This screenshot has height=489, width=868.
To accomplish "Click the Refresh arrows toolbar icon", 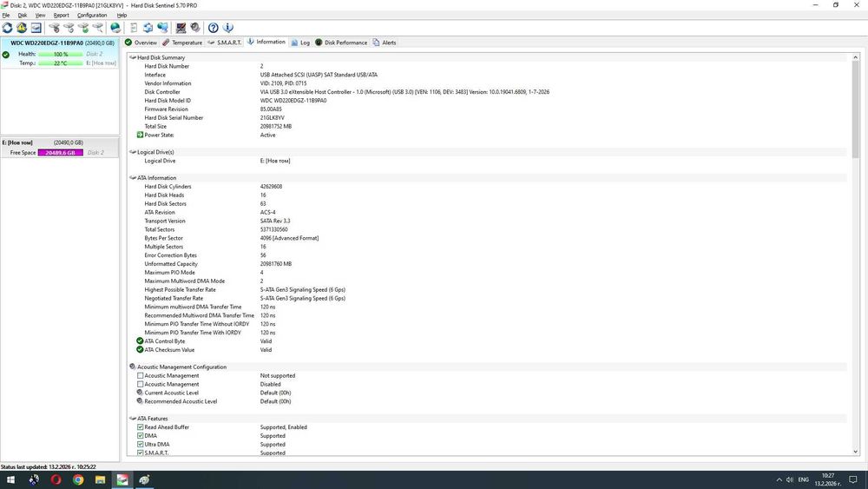I will point(7,28).
